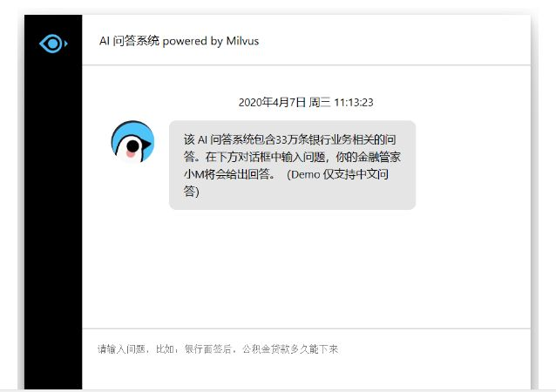556x392 pixels.
Task: Click the penguin bot avatar
Action: [132, 142]
